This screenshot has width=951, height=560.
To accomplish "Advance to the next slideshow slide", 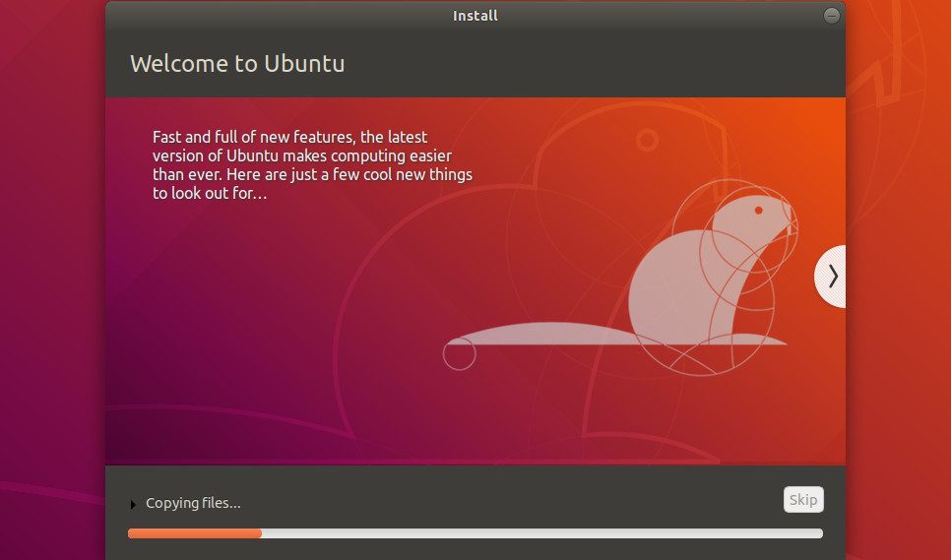I will tap(831, 277).
